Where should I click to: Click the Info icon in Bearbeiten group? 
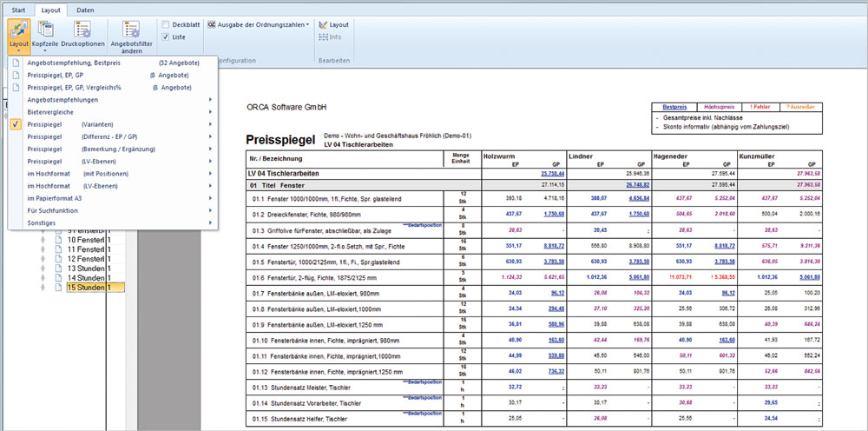pos(322,37)
